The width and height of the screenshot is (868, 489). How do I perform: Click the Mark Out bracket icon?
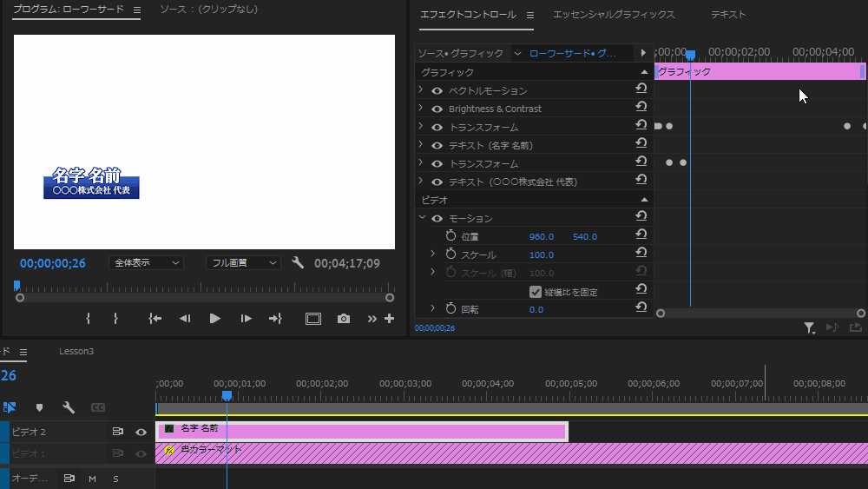click(x=115, y=319)
